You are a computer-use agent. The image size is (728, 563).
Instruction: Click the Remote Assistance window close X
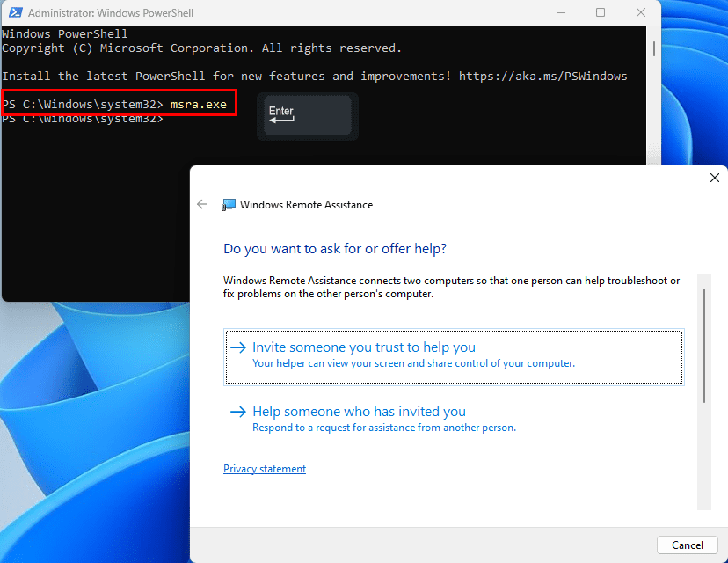(x=715, y=178)
